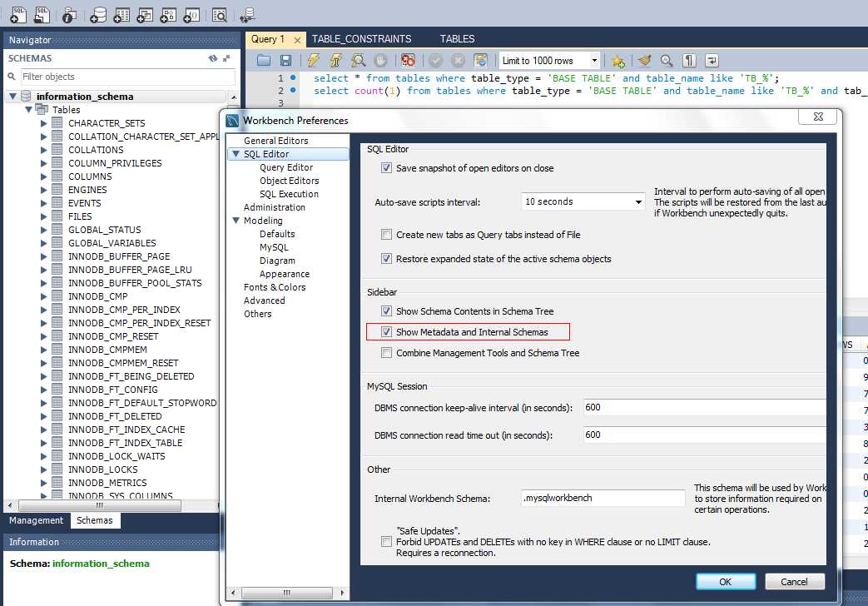
Task: Create a new table icon
Action: point(122,15)
